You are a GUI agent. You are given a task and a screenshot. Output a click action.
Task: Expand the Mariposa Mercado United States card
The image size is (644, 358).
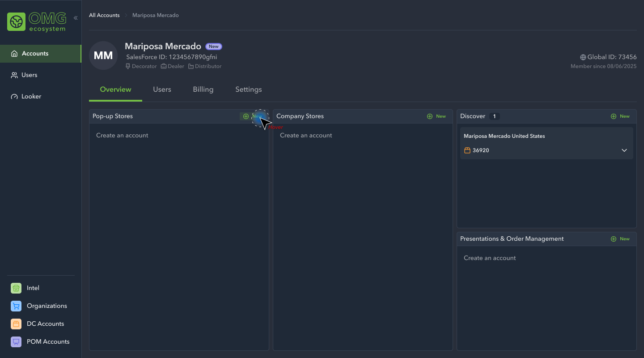pos(624,150)
